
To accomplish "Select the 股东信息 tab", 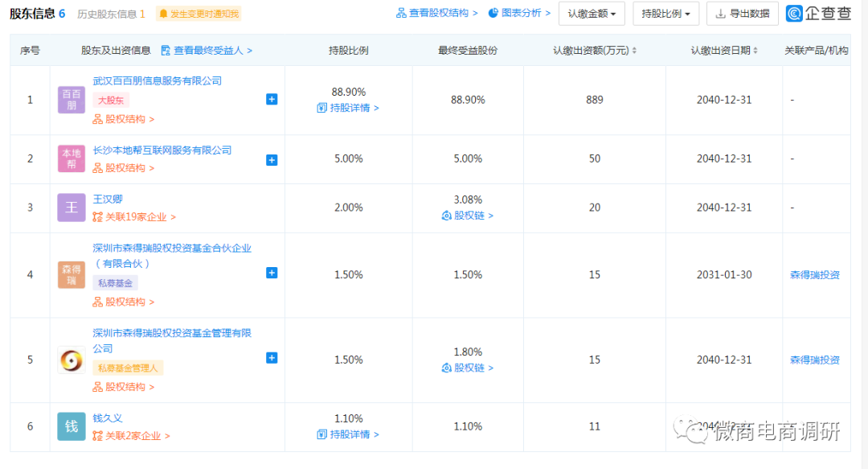I will (37, 14).
